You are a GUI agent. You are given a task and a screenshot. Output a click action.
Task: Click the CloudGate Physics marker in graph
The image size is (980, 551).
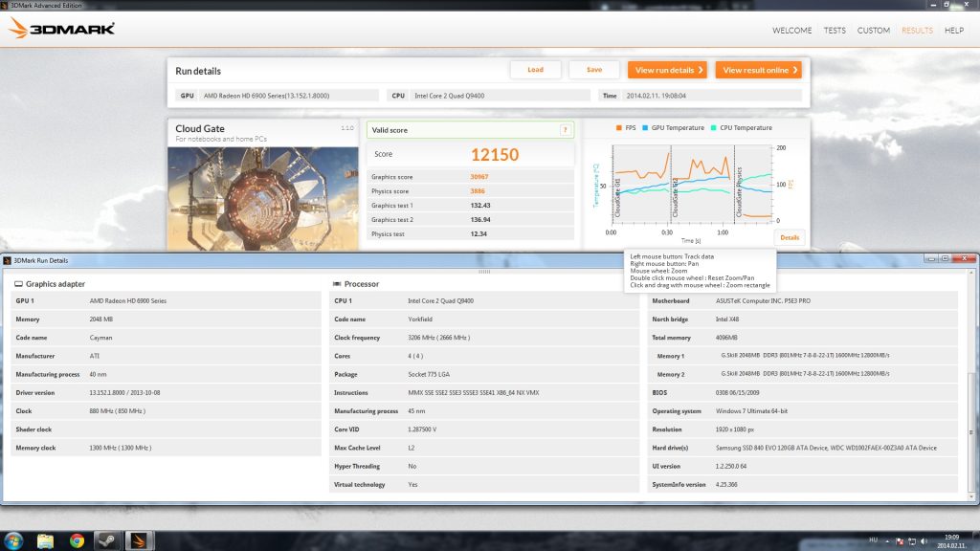[739, 192]
